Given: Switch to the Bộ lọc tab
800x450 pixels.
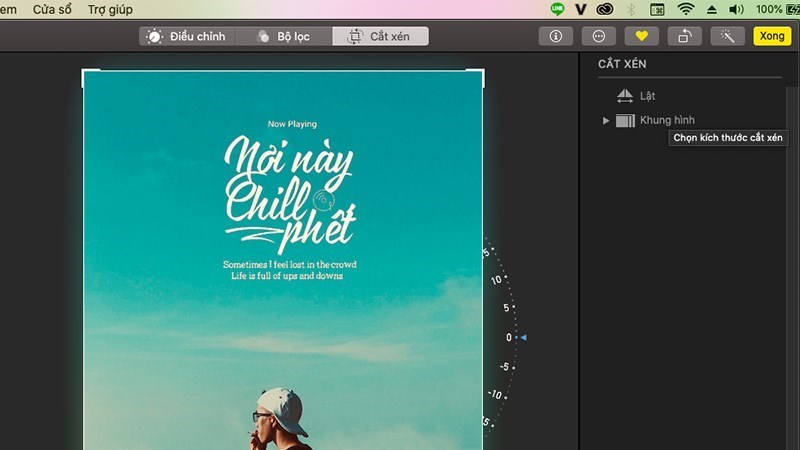Looking at the screenshot, I should (284, 36).
